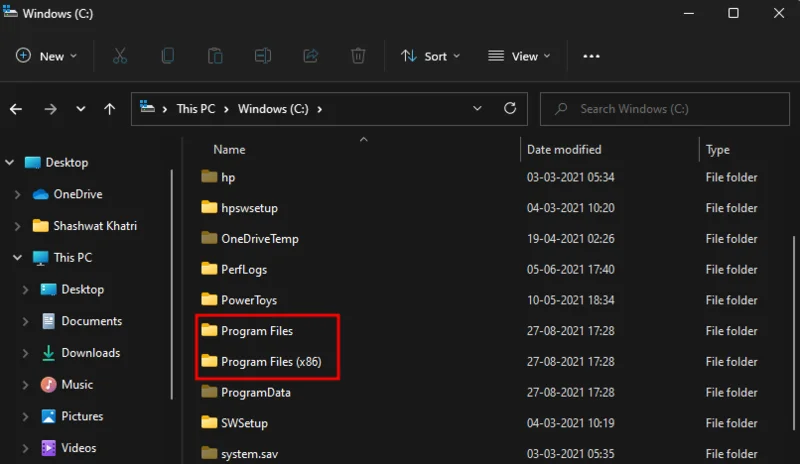Open the New dropdown menu
This screenshot has width=800, height=464.
(46, 56)
